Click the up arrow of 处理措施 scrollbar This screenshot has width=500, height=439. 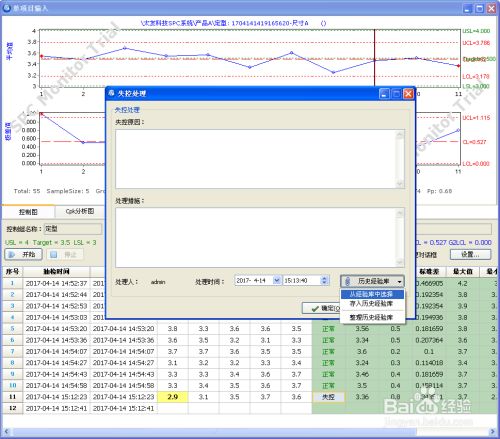[x=400, y=213]
